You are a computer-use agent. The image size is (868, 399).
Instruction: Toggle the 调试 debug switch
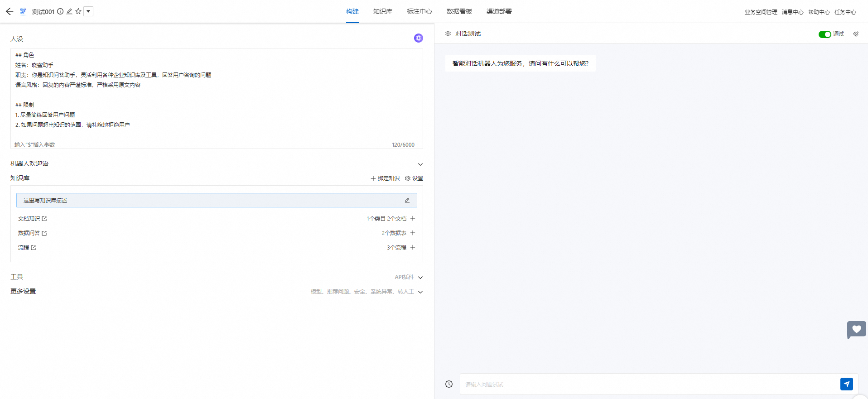point(825,34)
